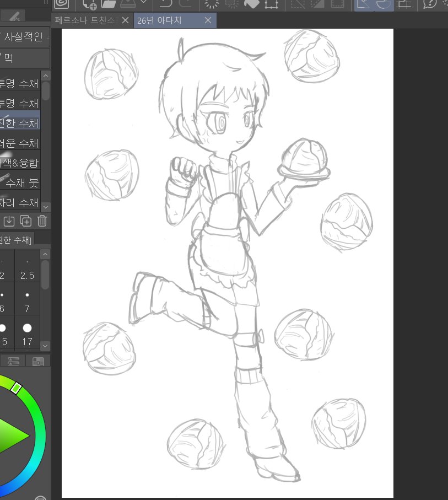Fill using the paint bucket toolbar icon
This screenshot has width=448, height=500.
click(252, 4)
